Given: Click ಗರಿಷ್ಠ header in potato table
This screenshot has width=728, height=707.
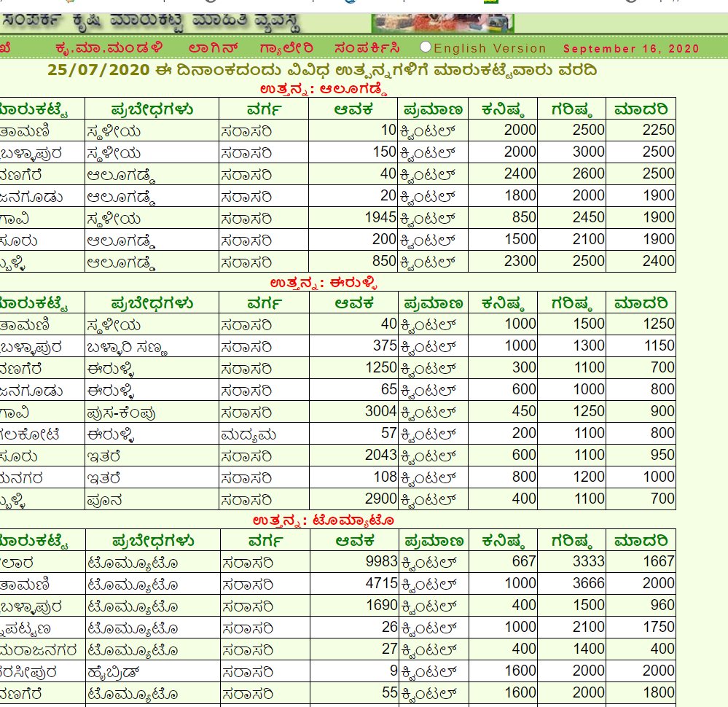Looking at the screenshot, I should (571, 109).
